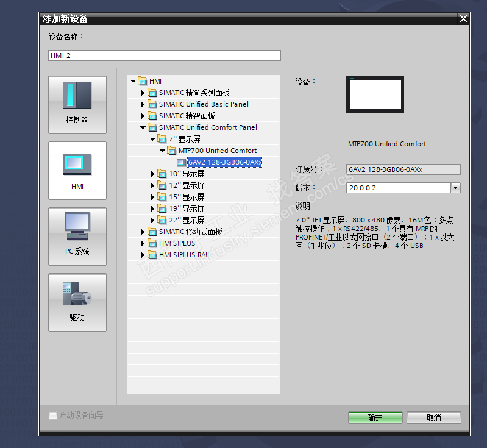Expand the HMI SIPLUS RAIL node

(143, 255)
